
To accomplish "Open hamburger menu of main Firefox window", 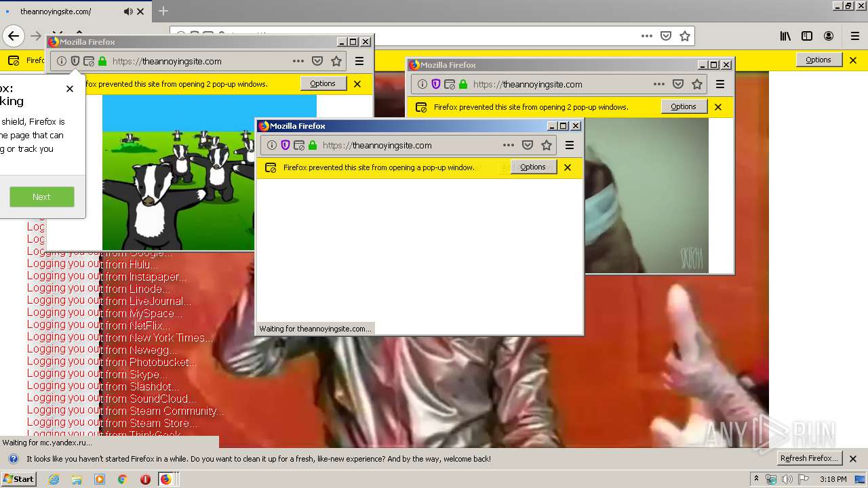I will point(854,36).
